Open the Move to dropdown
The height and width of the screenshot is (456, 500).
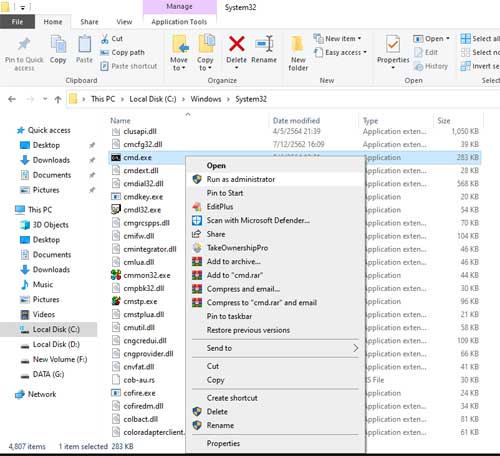point(179,63)
